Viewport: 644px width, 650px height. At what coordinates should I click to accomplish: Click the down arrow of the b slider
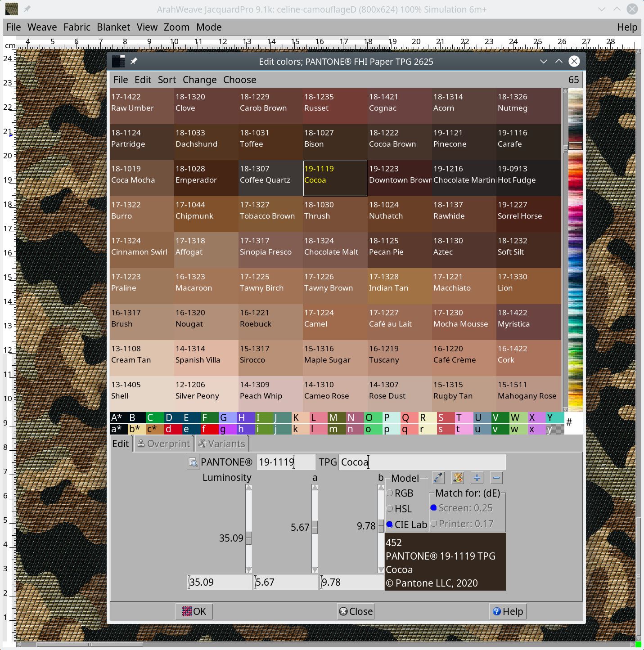tap(381, 570)
